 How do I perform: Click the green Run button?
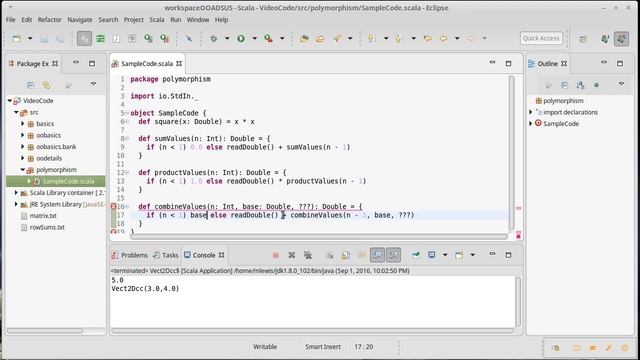pos(241,38)
